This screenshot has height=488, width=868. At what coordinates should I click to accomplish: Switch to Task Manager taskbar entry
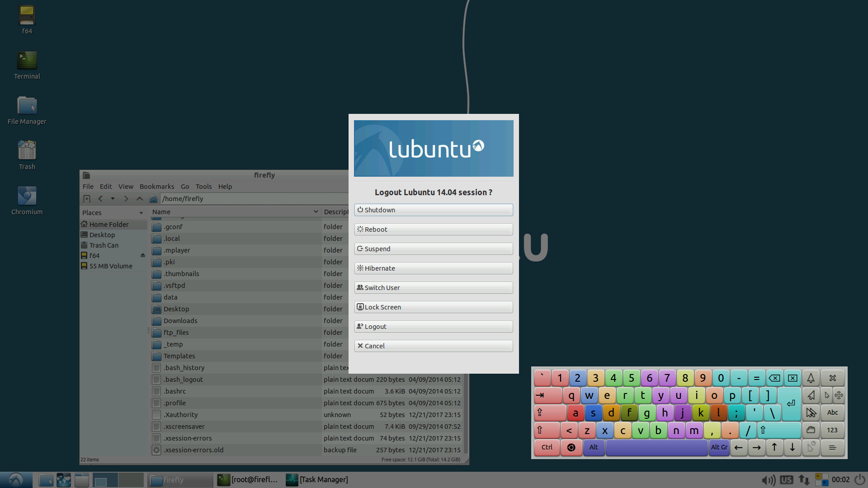(x=317, y=480)
